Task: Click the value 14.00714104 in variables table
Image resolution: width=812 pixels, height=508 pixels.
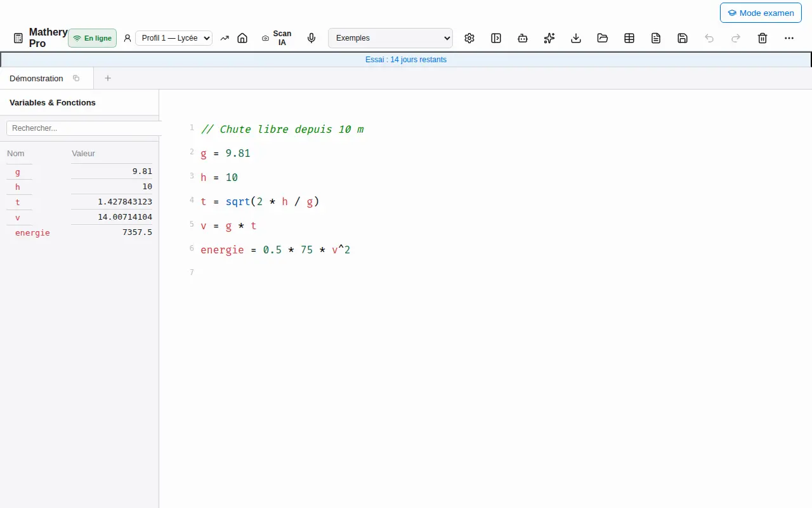Action: click(125, 217)
